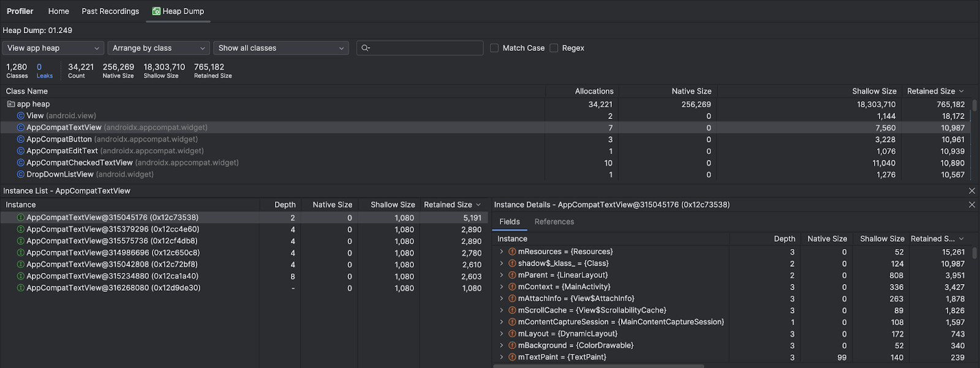Enable the Match Case checkbox
Image resolution: width=980 pixels, height=368 pixels.
click(494, 48)
